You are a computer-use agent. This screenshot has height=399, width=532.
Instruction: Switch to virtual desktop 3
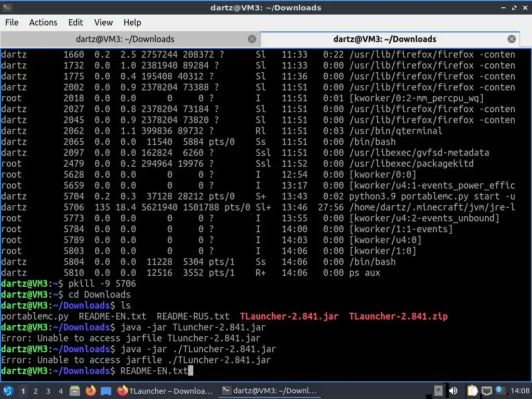tap(48, 391)
